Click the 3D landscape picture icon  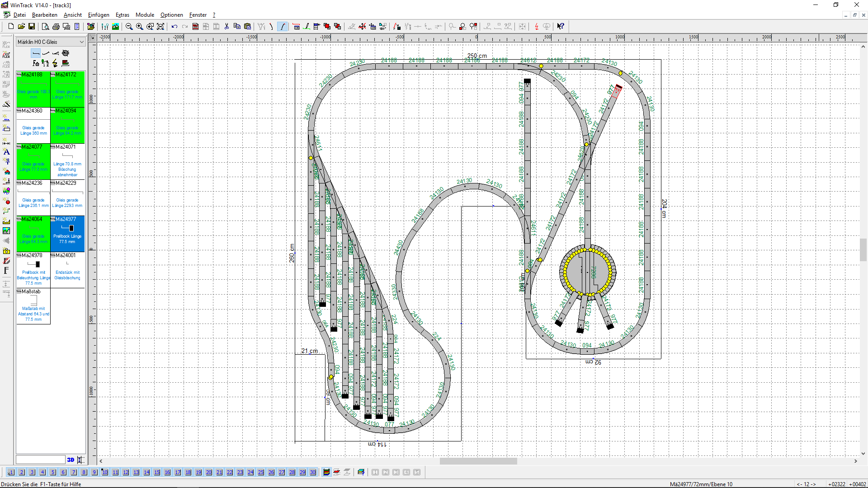(x=115, y=27)
